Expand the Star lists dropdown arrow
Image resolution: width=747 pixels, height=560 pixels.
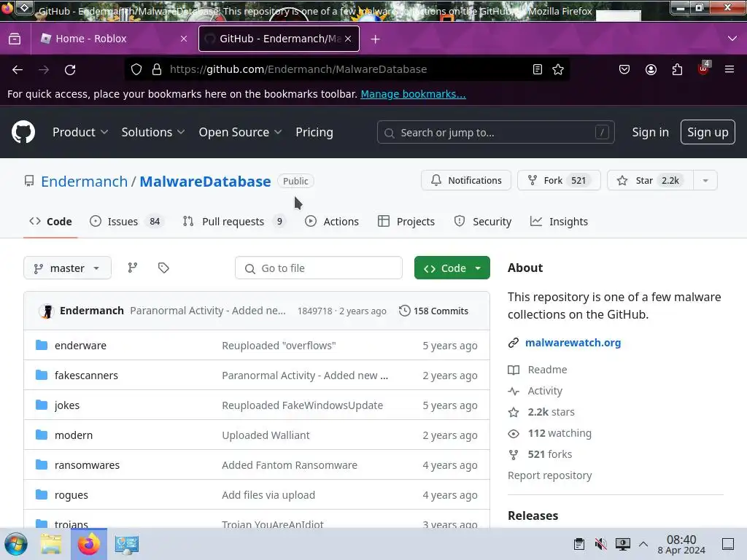click(705, 181)
